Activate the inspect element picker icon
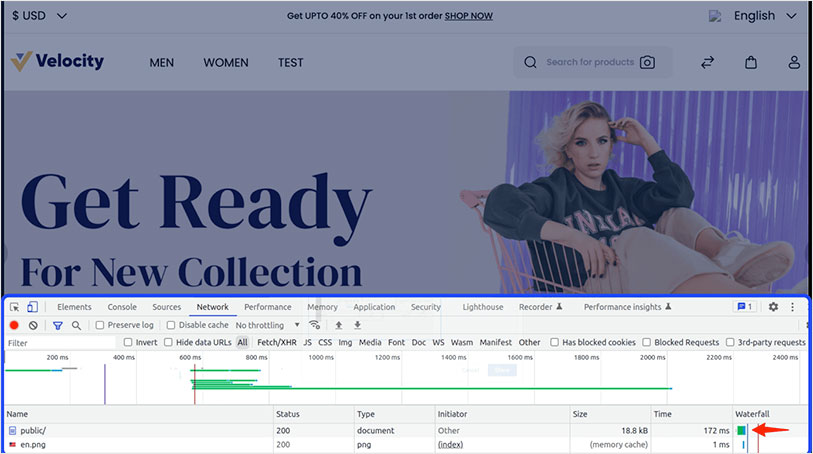The image size is (813, 454). (x=15, y=307)
